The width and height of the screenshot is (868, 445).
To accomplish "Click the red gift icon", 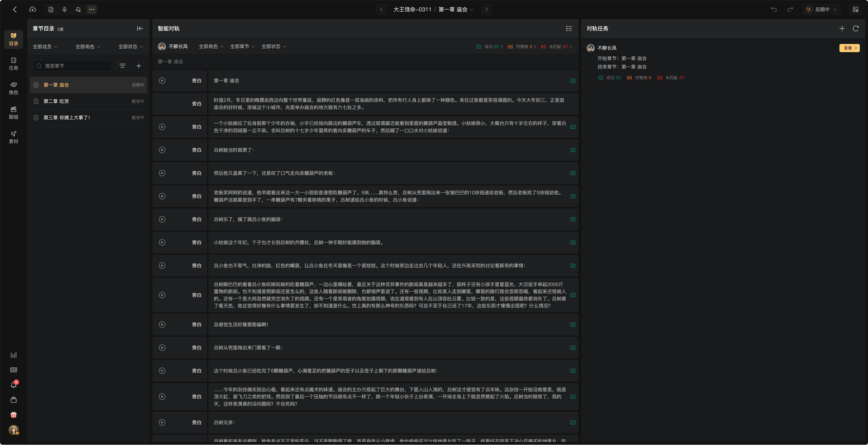I will tap(14, 415).
